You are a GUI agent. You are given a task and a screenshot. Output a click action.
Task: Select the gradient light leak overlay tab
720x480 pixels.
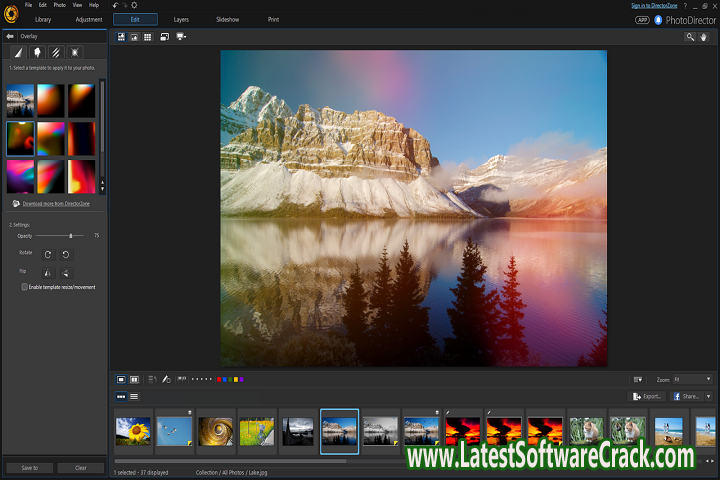point(18,52)
